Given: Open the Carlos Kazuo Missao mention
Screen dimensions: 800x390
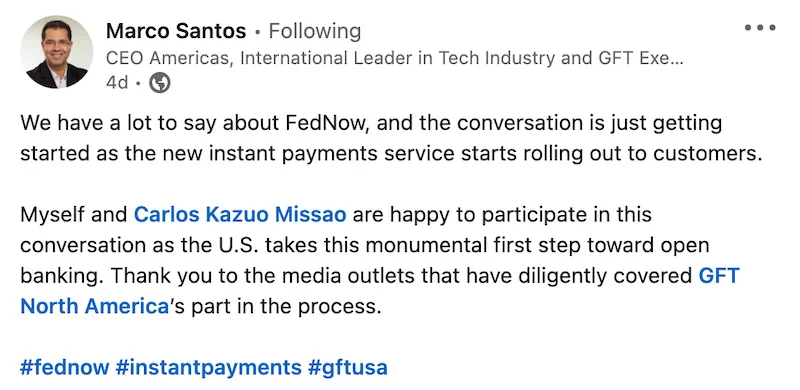Looking at the screenshot, I should point(240,214).
